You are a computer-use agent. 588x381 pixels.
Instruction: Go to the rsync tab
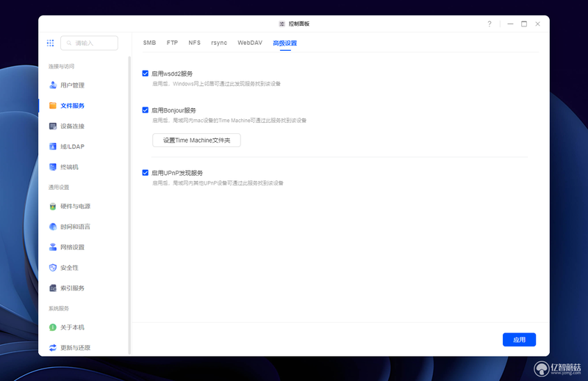[x=219, y=43]
